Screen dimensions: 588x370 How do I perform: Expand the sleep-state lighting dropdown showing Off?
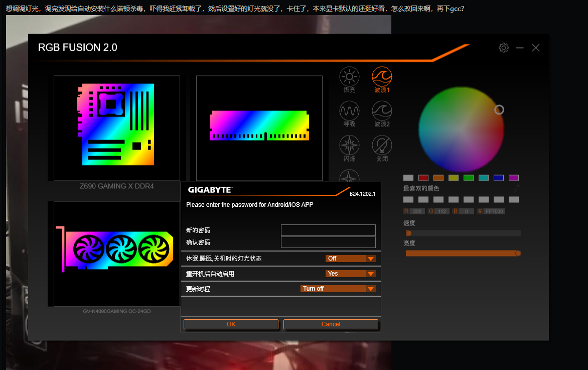point(351,259)
